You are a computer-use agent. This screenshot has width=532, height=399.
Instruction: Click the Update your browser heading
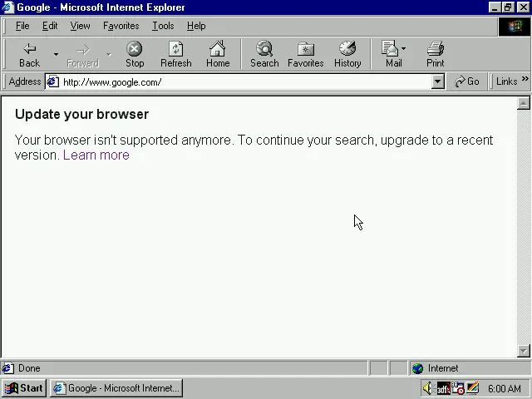[81, 115]
